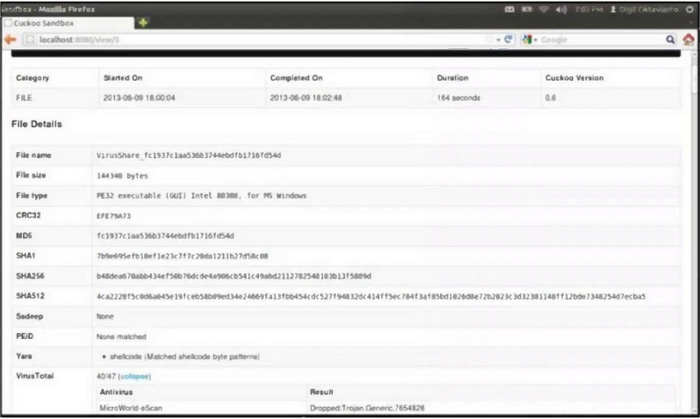The width and height of the screenshot is (700, 419).
Task: Go to the Firefox home page icon
Action: (x=689, y=39)
